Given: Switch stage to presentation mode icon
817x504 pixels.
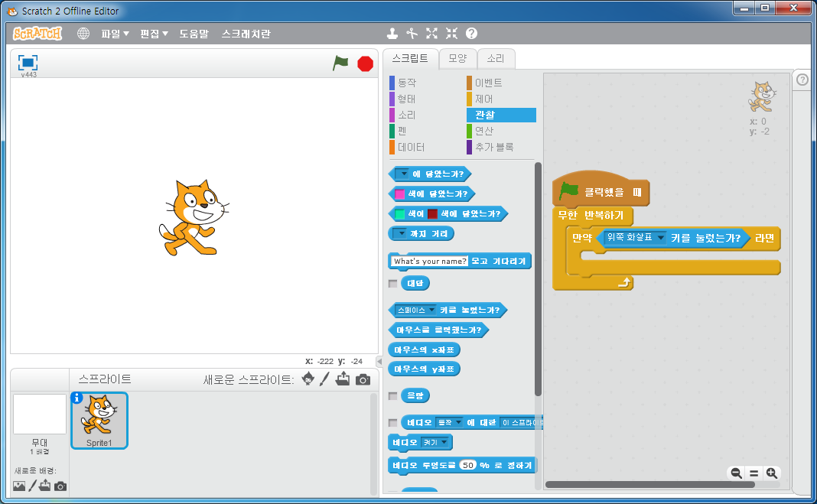Looking at the screenshot, I should pyautogui.click(x=28, y=63).
